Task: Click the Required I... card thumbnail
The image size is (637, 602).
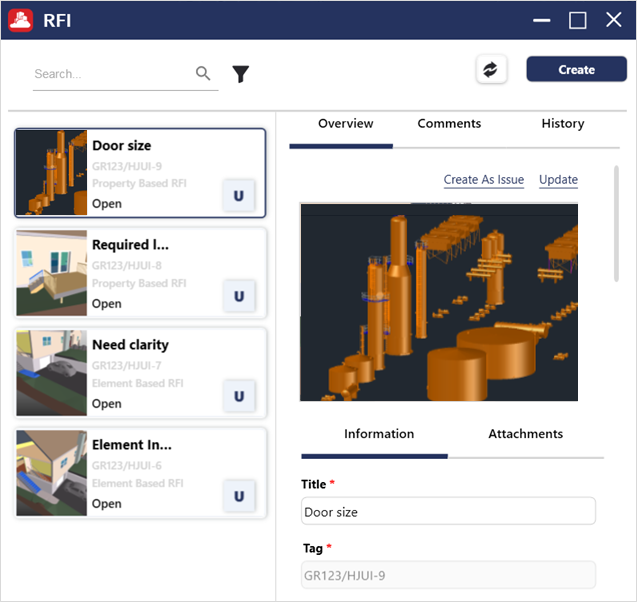Action: pyautogui.click(x=52, y=273)
